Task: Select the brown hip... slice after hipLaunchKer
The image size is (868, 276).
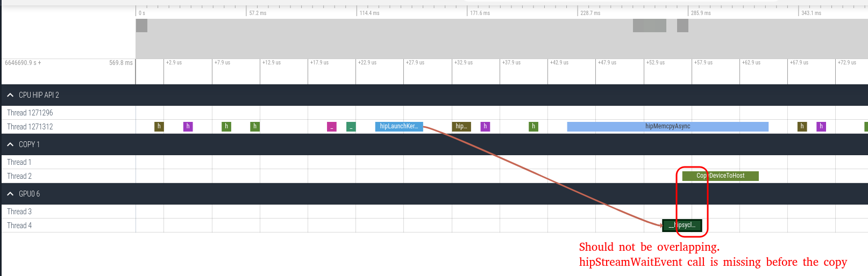Action: [x=461, y=127]
